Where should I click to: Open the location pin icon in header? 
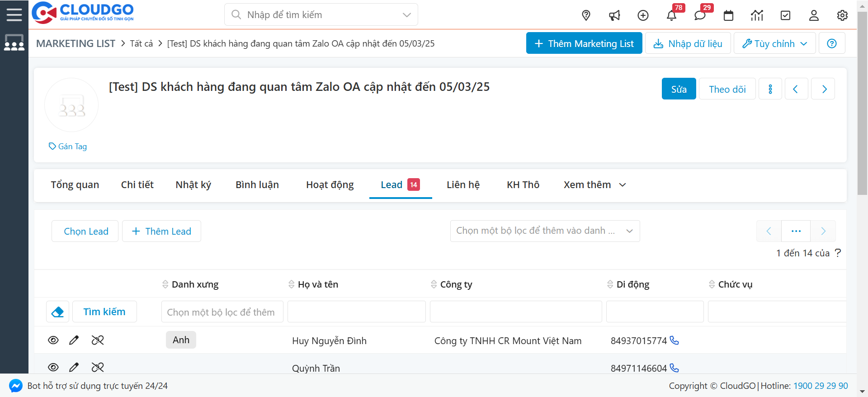click(586, 15)
